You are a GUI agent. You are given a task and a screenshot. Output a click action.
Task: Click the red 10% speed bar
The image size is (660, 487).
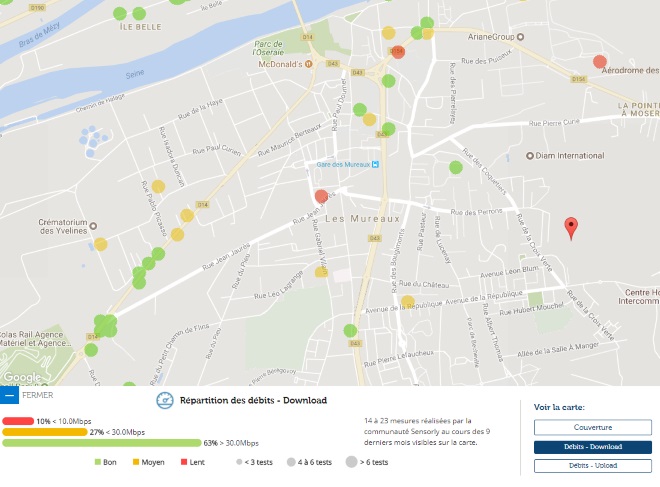pyautogui.click(x=18, y=421)
